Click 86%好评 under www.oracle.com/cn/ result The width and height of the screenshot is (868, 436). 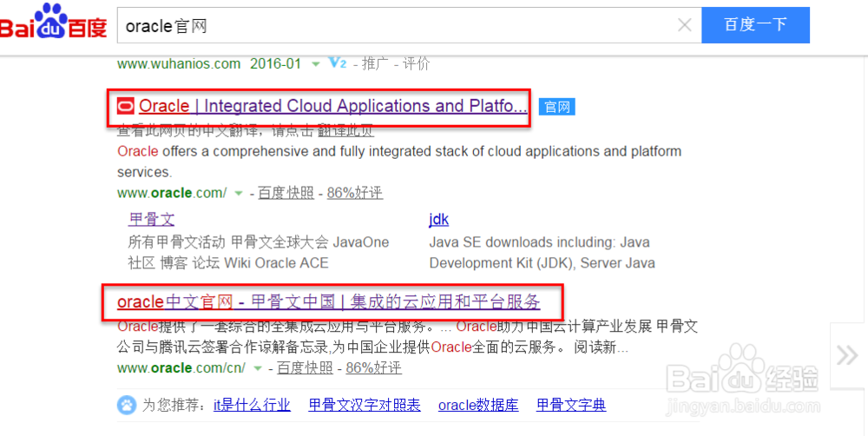[x=373, y=368]
